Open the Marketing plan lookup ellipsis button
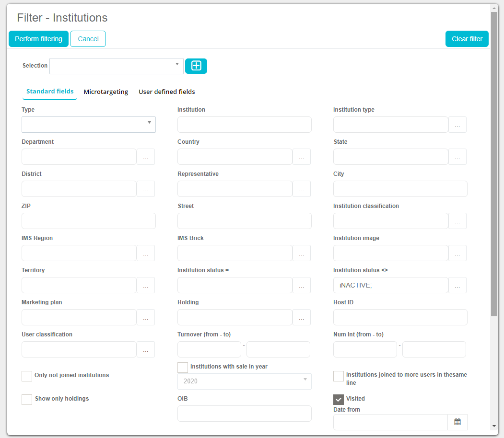This screenshot has width=504, height=438. [145, 317]
